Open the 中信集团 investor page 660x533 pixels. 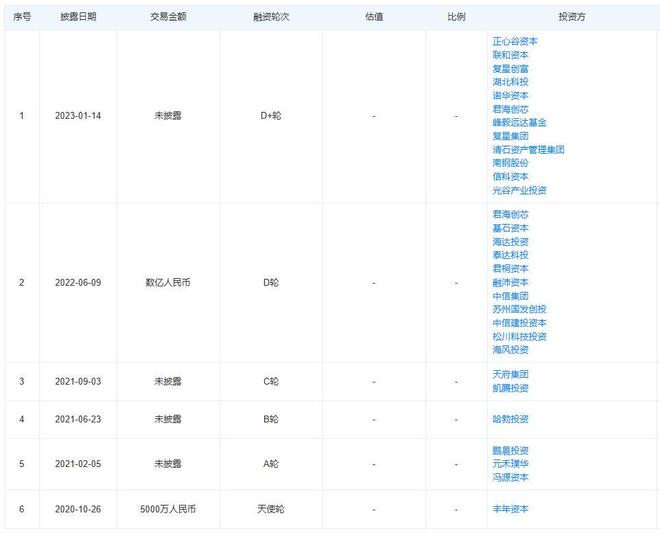click(510, 296)
